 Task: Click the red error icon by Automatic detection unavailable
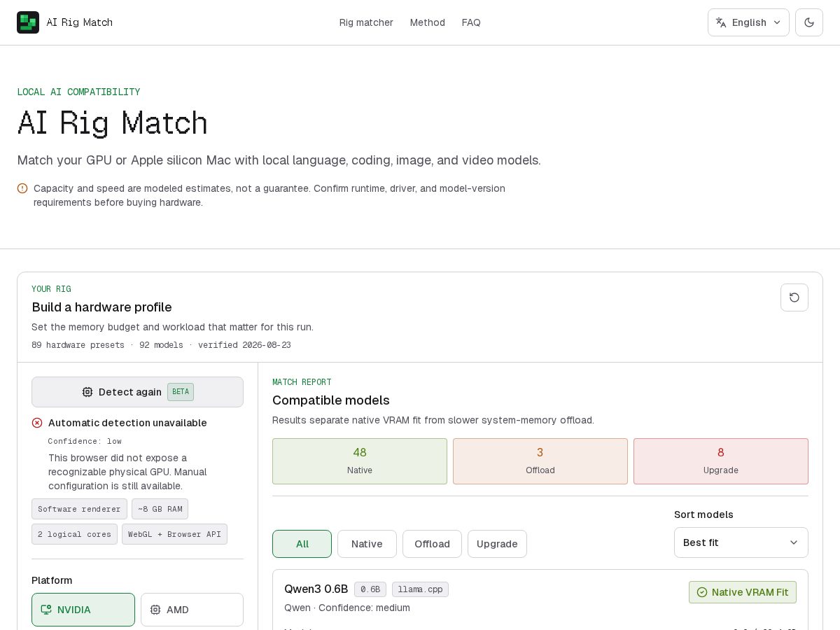37,423
